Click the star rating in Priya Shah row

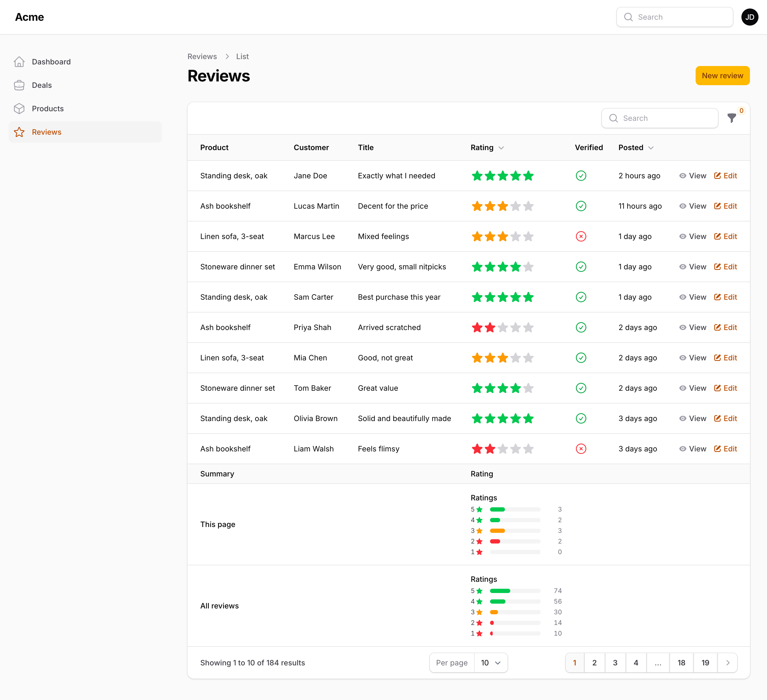[503, 327]
